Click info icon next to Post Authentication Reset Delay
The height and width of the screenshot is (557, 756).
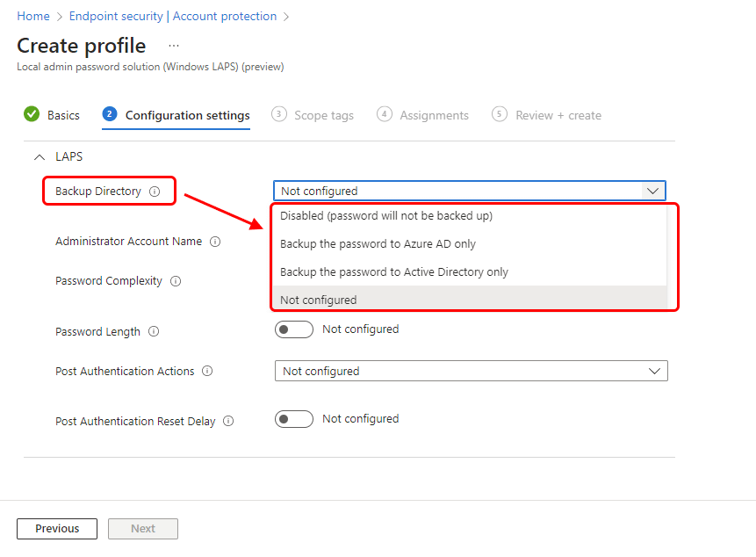(x=228, y=422)
